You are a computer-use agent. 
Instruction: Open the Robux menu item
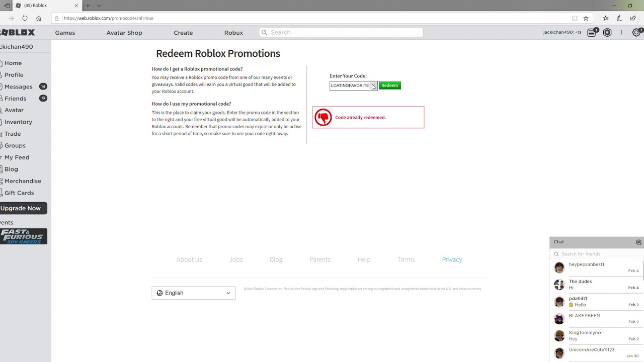tap(233, 33)
